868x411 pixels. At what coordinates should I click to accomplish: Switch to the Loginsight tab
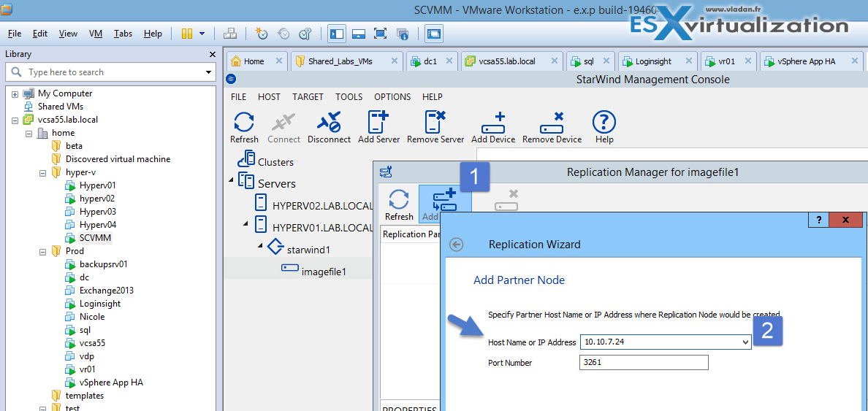pos(652,61)
